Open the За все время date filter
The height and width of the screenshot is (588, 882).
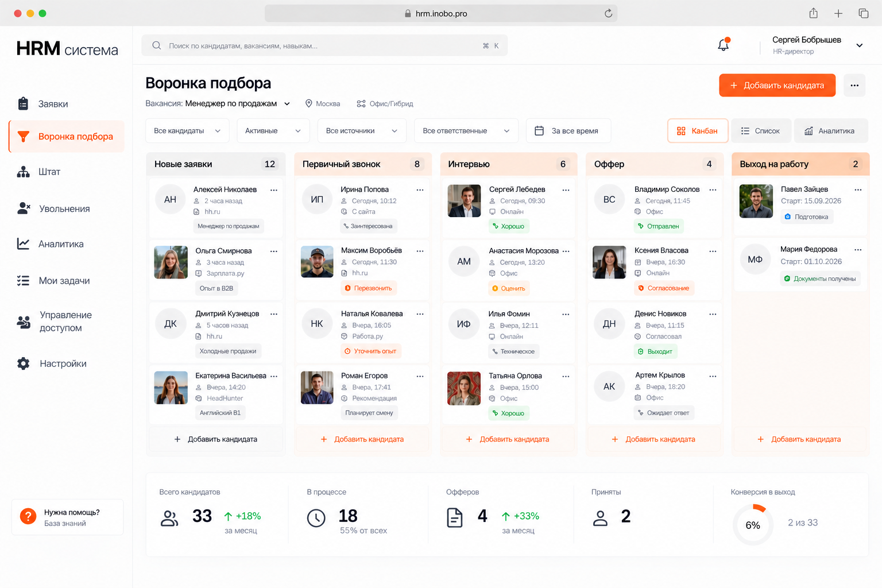(568, 131)
